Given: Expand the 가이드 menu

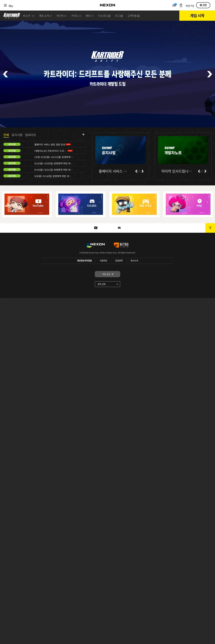Looking at the screenshot, I should click(x=76, y=16).
